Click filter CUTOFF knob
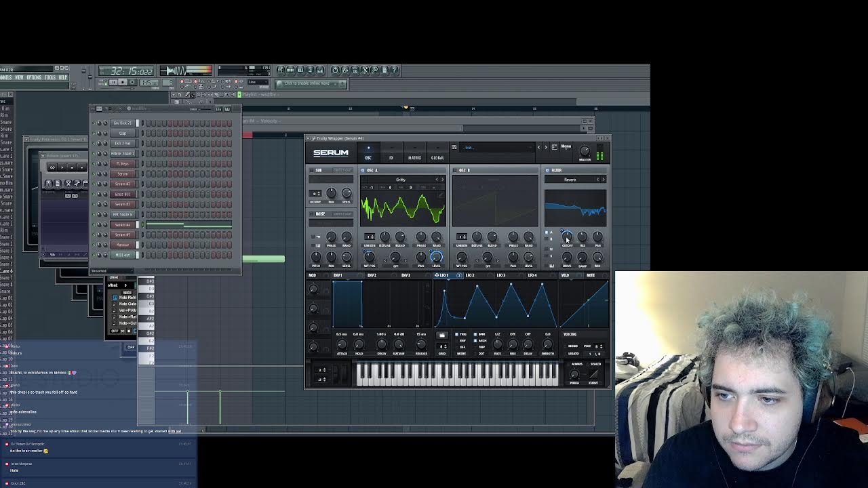The width and height of the screenshot is (868, 488). (x=567, y=237)
